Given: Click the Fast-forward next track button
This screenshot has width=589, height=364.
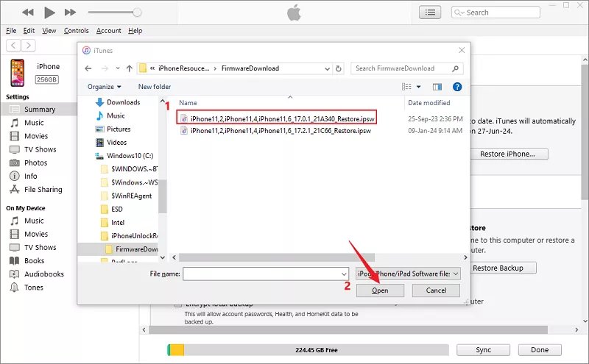Looking at the screenshot, I should point(70,13).
